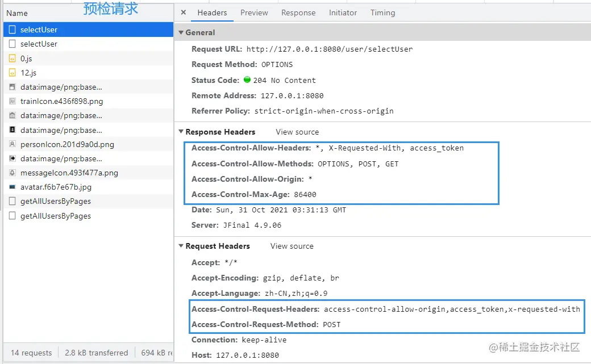
Task: Collapse the Request Headers section
Action: pos(181,246)
